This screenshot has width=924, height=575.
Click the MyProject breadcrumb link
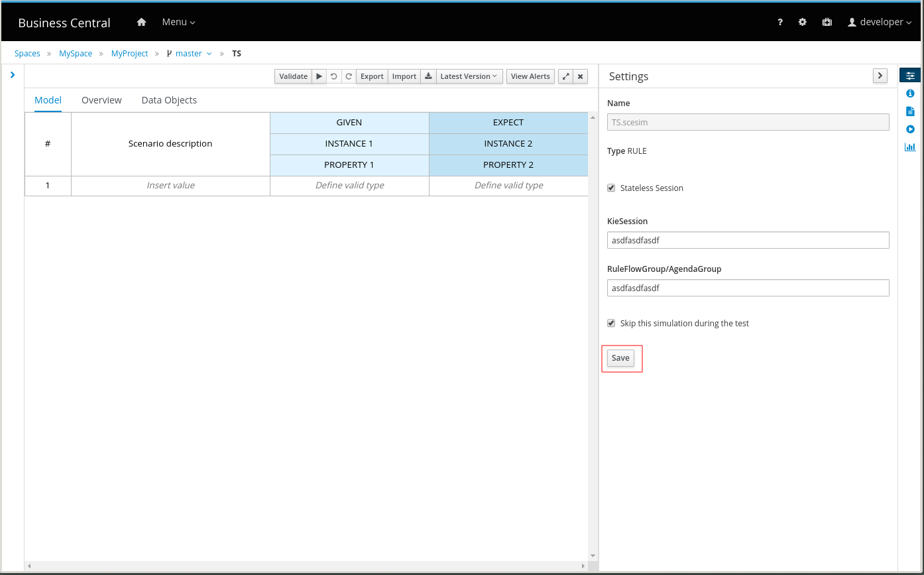click(x=129, y=54)
